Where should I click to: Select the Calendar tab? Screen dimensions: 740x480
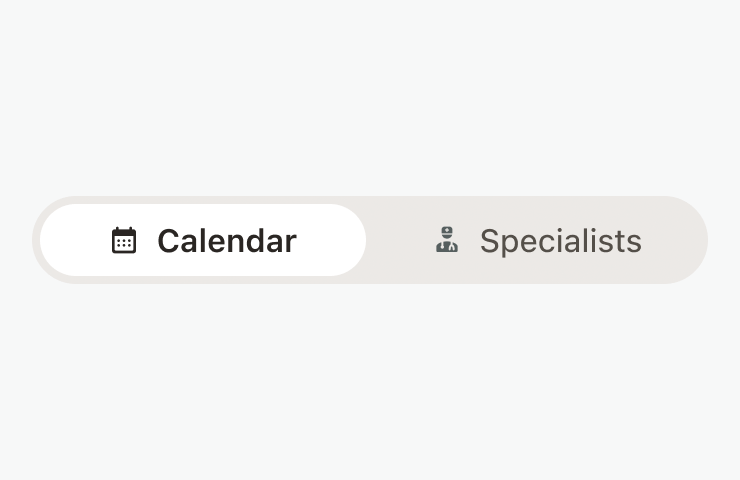(203, 240)
